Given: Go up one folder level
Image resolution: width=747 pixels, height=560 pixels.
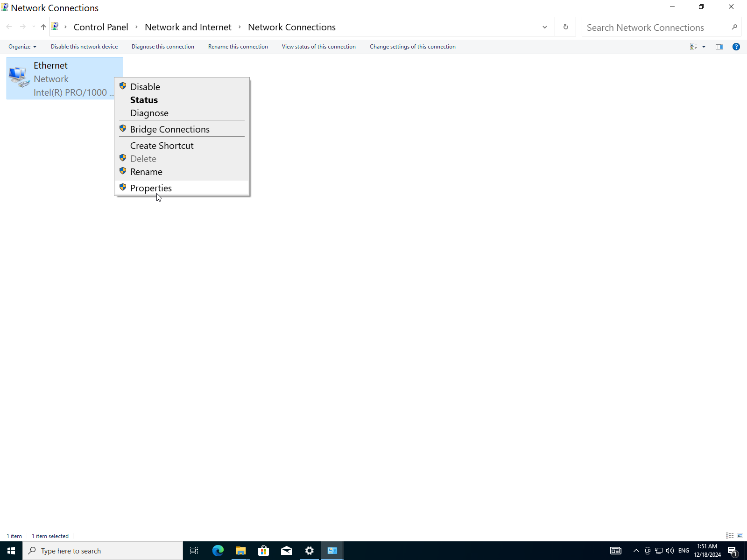Looking at the screenshot, I should [x=43, y=27].
